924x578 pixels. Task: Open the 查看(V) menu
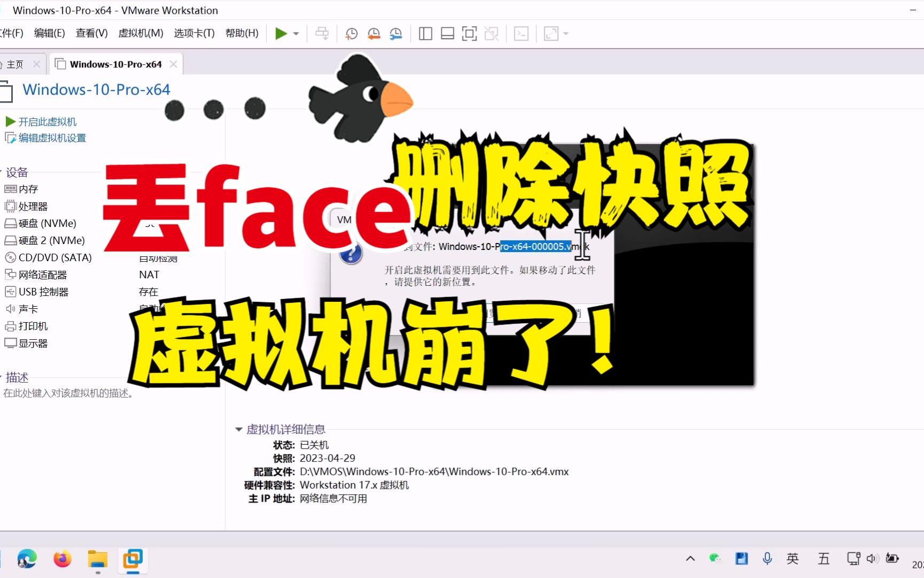91,33
